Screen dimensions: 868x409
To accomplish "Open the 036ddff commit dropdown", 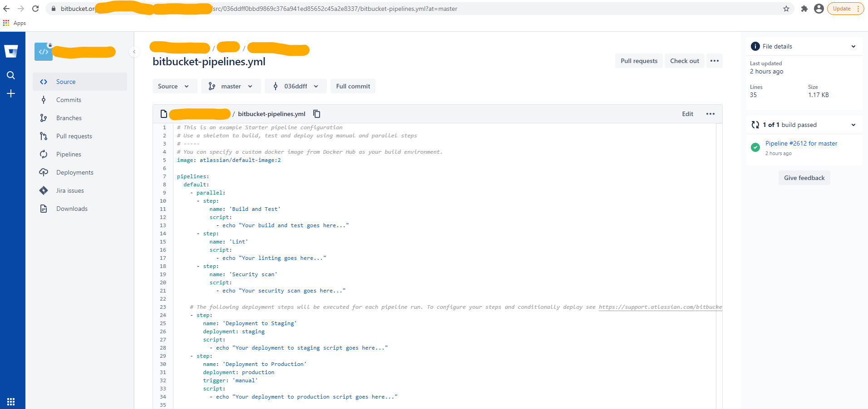I will pyautogui.click(x=296, y=86).
